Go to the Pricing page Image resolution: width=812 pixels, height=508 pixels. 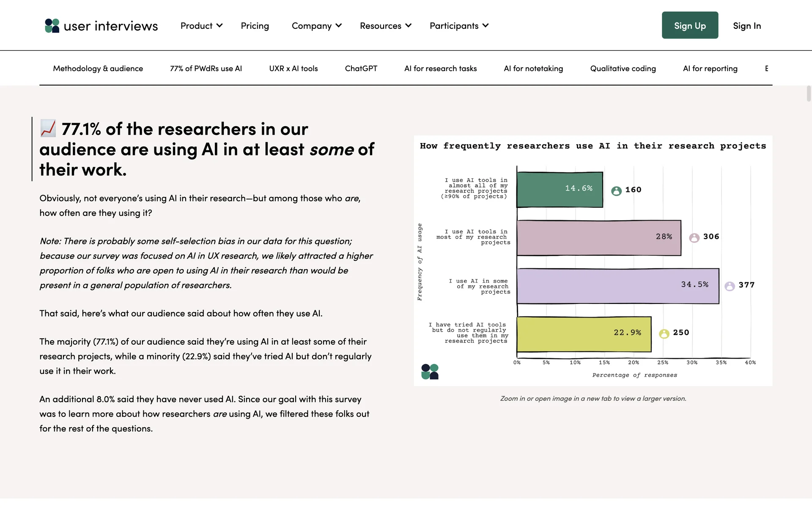[x=255, y=26]
